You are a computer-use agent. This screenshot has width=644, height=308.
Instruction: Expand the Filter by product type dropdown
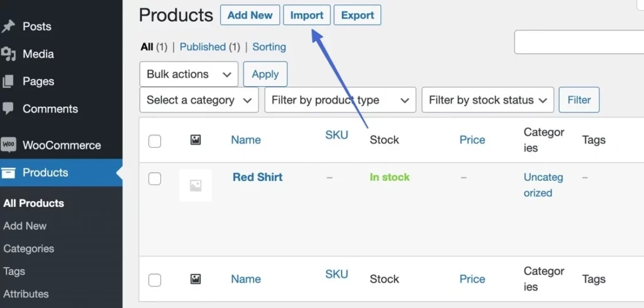click(x=340, y=100)
